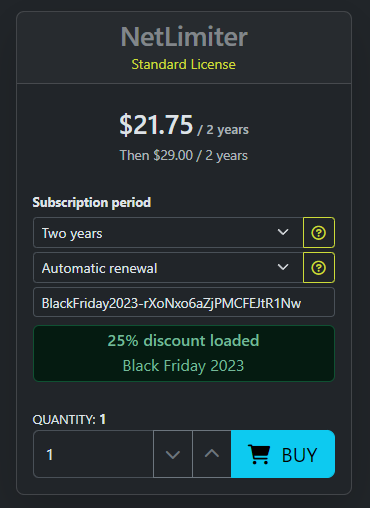The image size is (370, 508).
Task: Click the Standard License subtitle
Action: pyautogui.click(x=184, y=64)
